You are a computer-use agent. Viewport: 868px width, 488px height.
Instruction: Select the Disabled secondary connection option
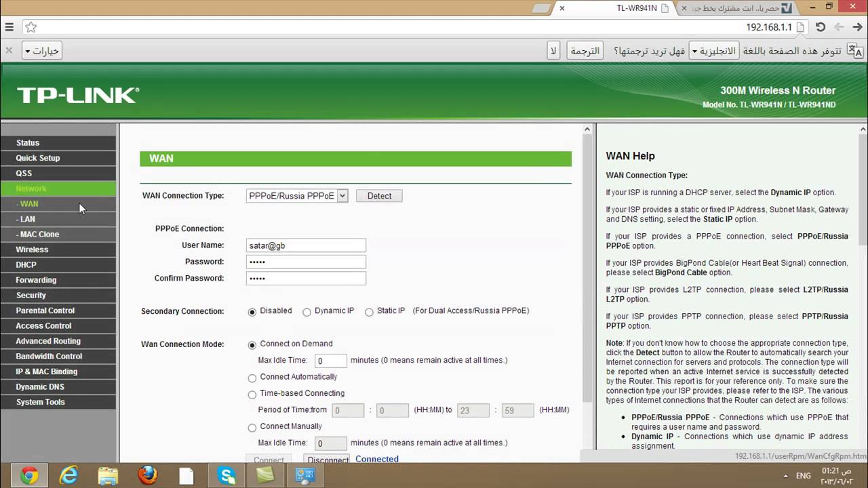pos(252,312)
